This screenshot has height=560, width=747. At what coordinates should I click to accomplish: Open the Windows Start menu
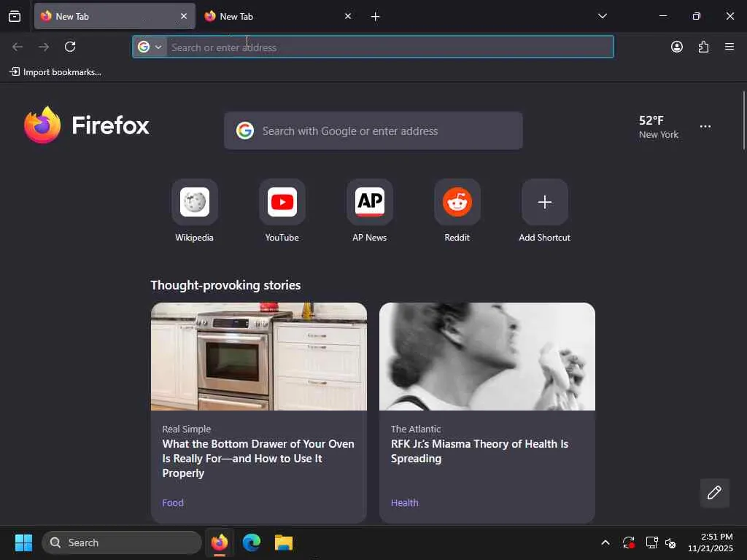pos(23,542)
